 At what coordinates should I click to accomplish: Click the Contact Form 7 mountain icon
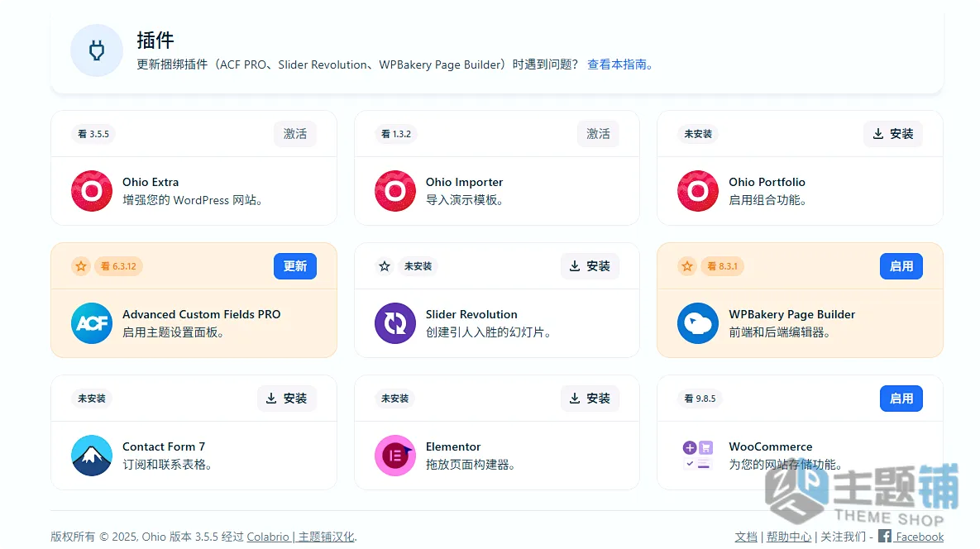pos(92,456)
